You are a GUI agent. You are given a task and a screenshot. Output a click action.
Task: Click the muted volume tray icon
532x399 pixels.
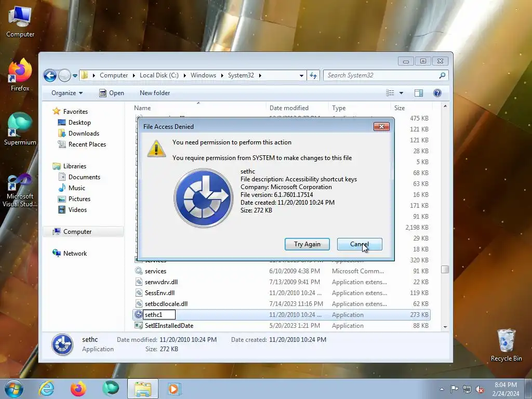(x=480, y=389)
